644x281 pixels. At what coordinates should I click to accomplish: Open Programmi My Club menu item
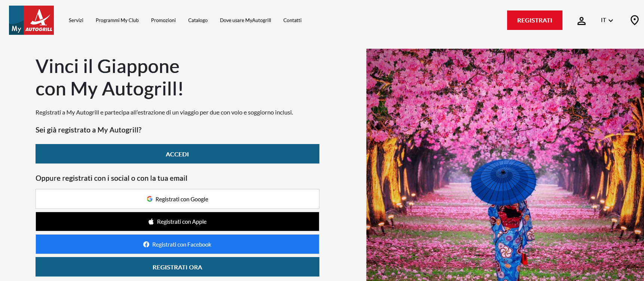pyautogui.click(x=117, y=20)
